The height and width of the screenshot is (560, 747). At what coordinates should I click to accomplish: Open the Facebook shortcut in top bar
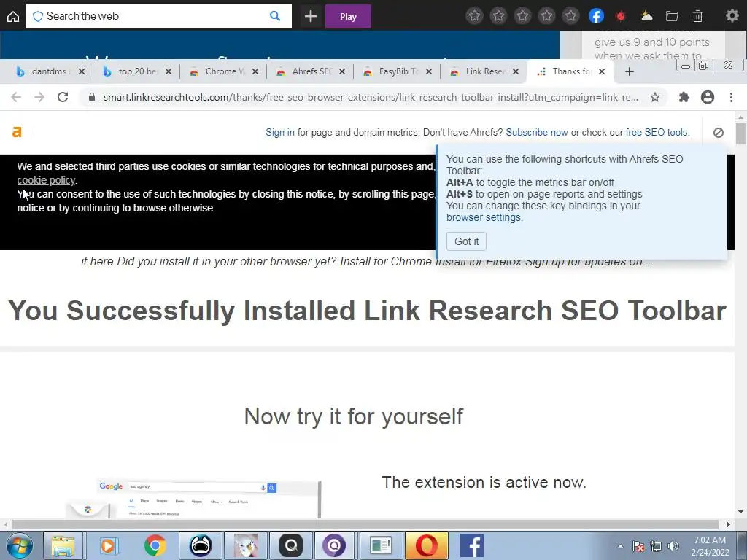(596, 16)
